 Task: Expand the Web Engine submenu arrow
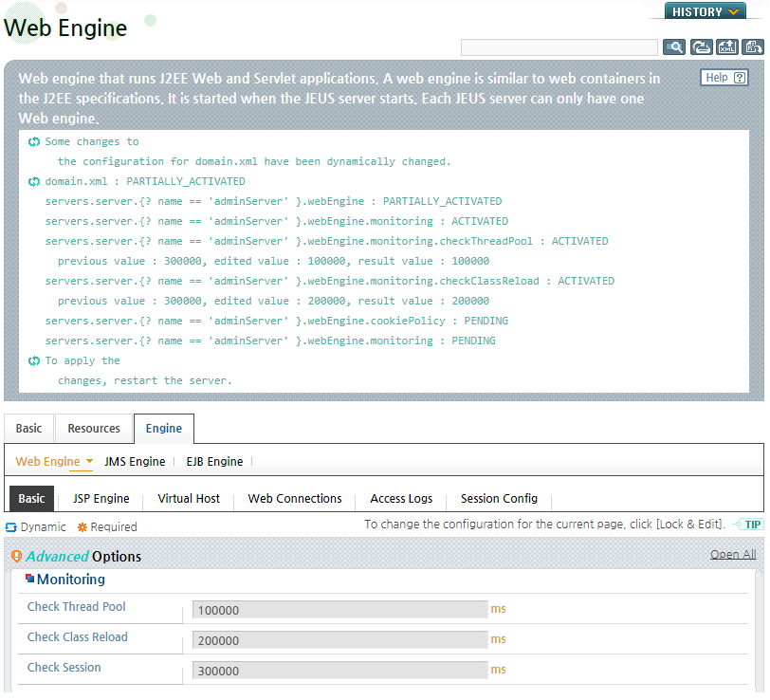[x=89, y=461]
